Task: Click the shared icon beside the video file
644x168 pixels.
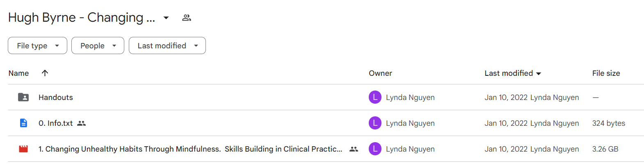Action: [x=354, y=149]
